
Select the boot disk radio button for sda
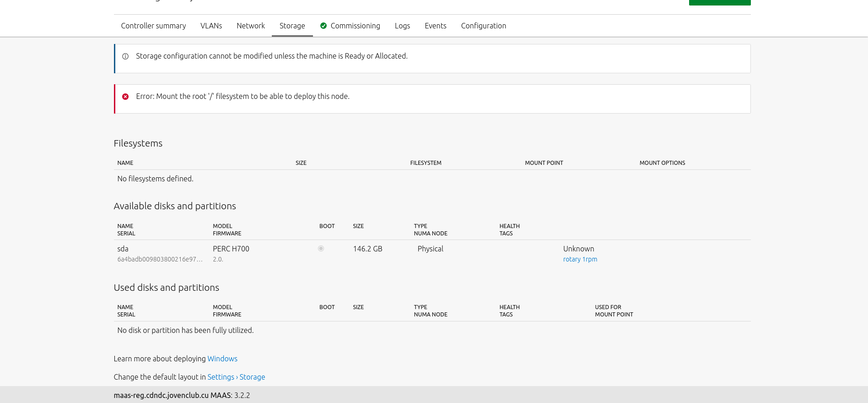[321, 249]
